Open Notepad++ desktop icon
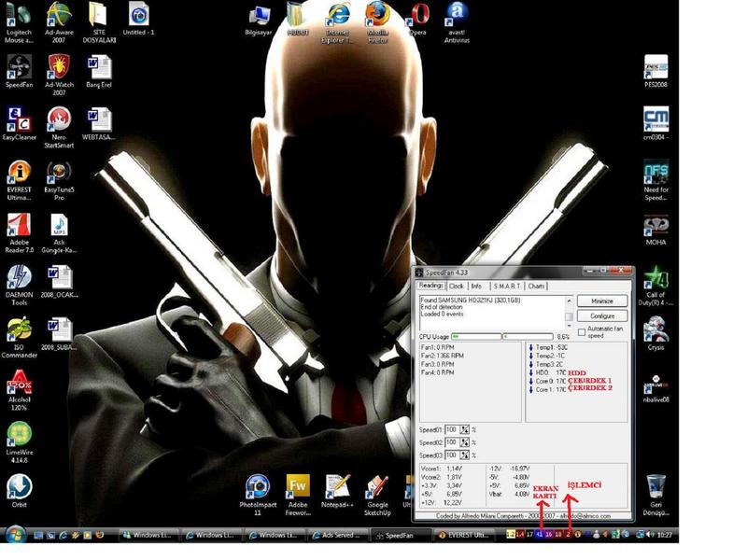This screenshot has width=747, height=560. tap(338, 491)
